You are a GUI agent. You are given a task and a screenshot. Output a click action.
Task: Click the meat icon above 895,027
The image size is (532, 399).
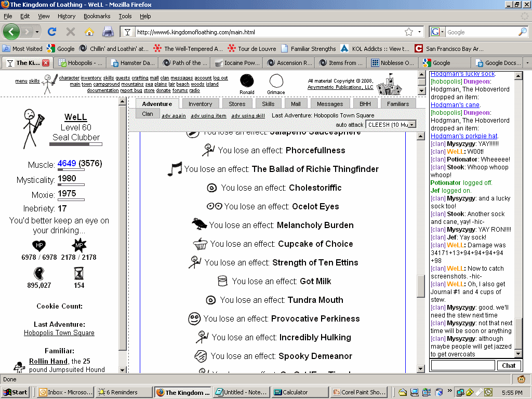39,273
